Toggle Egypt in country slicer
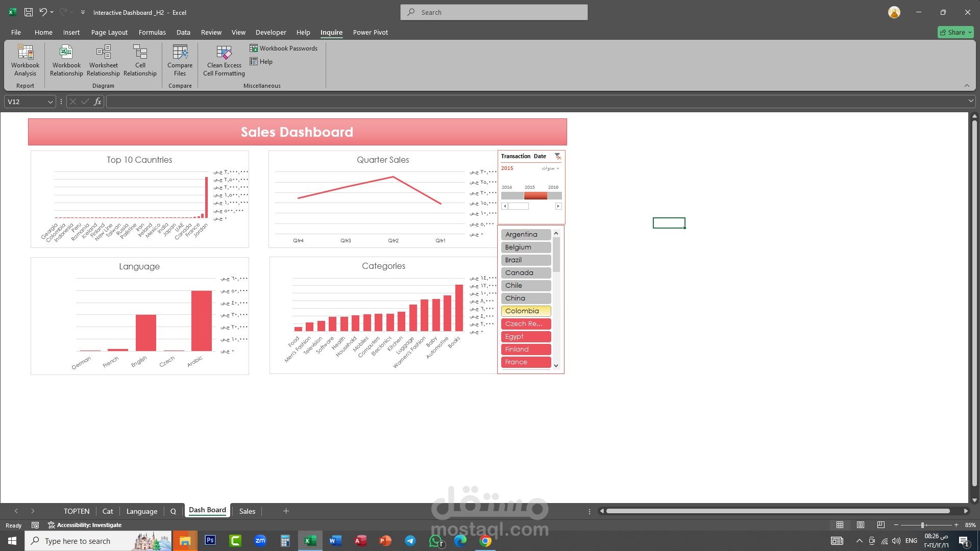 [526, 337]
